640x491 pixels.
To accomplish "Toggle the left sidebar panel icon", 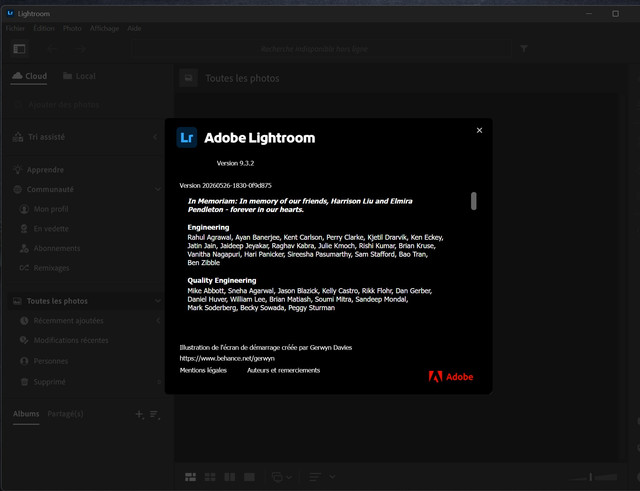I will coord(19,49).
